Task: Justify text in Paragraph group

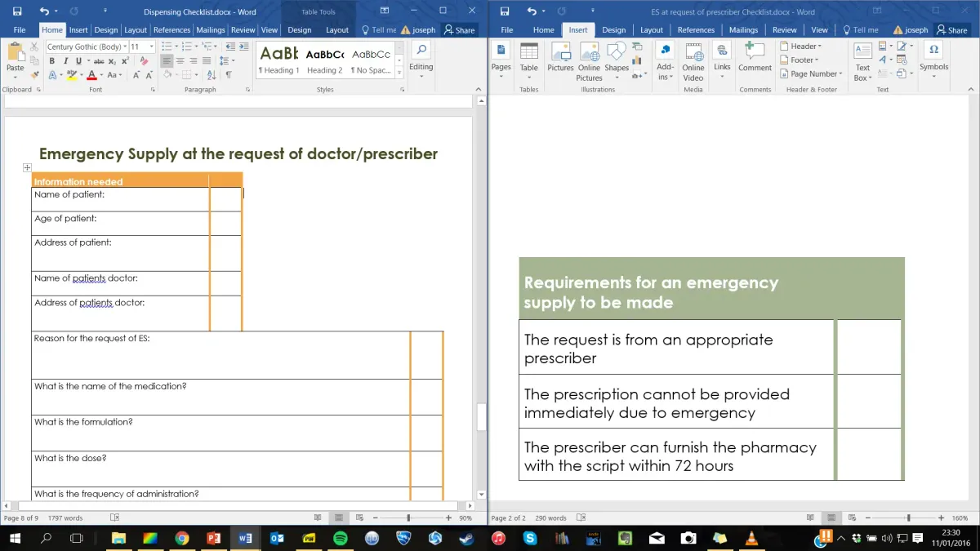Action: [x=206, y=61]
